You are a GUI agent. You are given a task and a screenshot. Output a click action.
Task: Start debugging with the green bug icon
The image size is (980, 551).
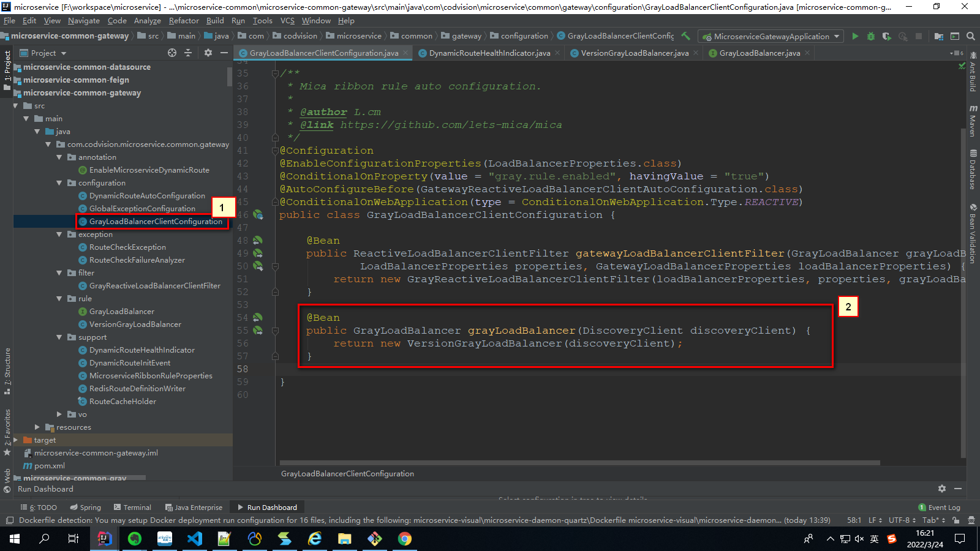(x=871, y=36)
